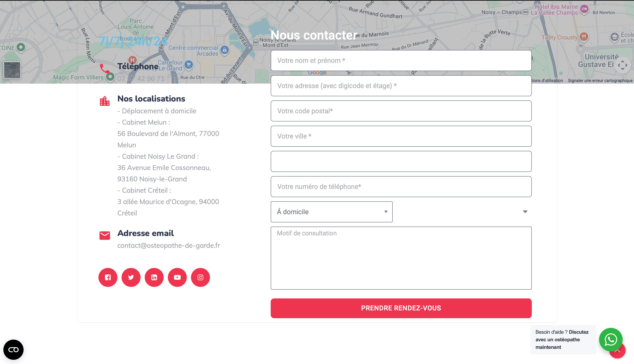Click the black accessibility widget icon

coord(13,349)
